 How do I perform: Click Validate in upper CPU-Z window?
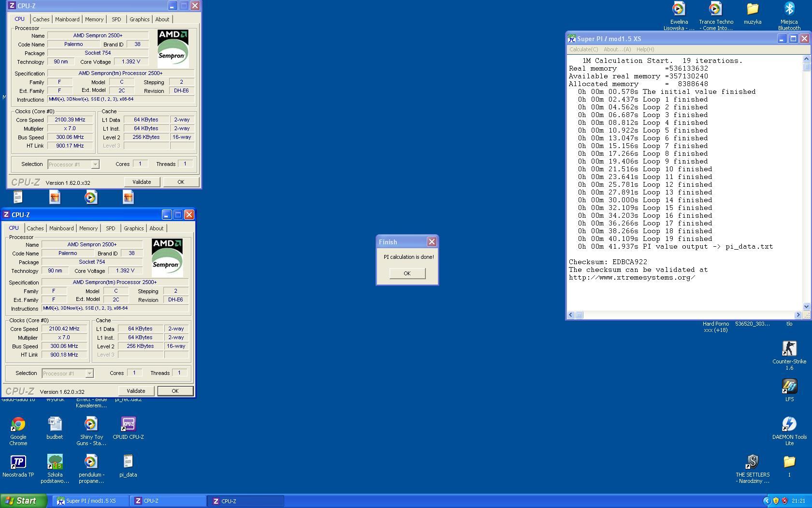(x=142, y=182)
